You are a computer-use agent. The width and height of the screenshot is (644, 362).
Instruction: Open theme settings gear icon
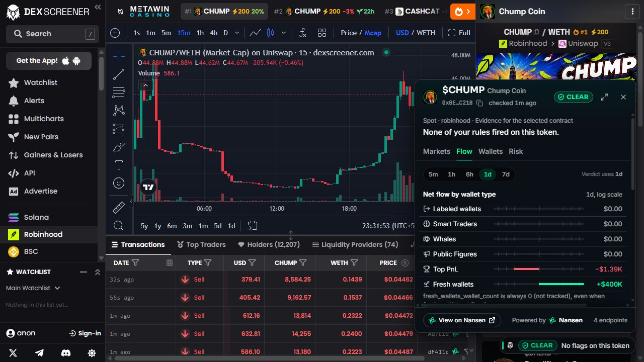(92, 353)
